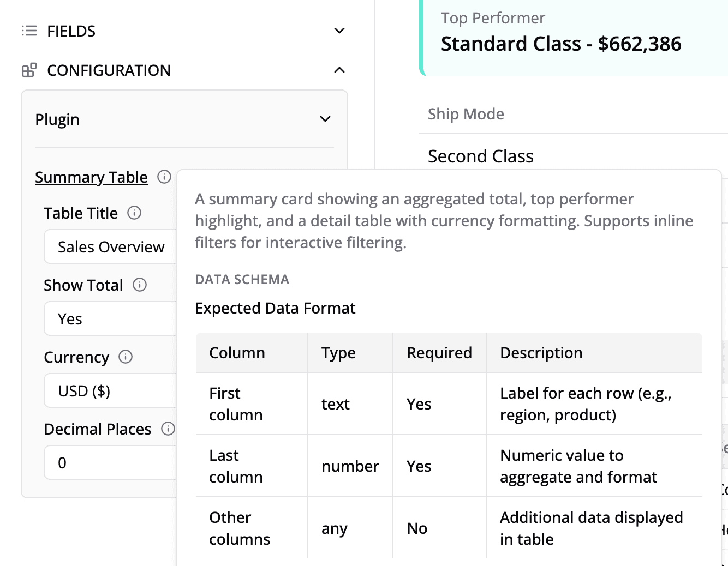Click the Ship Mode column header

(x=466, y=114)
